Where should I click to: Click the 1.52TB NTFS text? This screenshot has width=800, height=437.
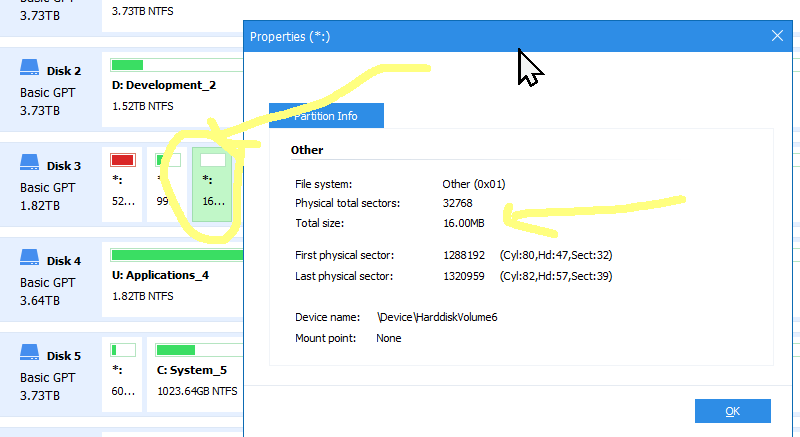click(142, 106)
